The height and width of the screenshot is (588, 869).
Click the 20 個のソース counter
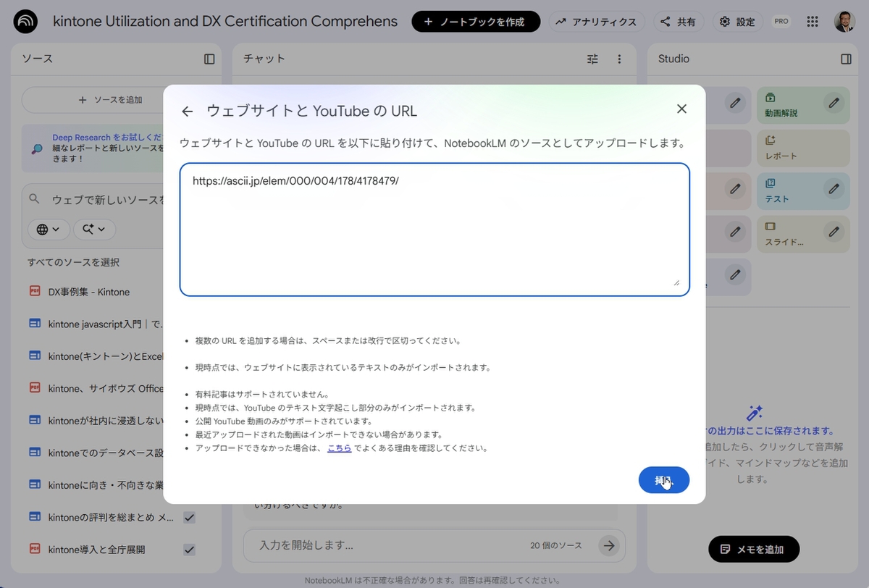coord(556,546)
